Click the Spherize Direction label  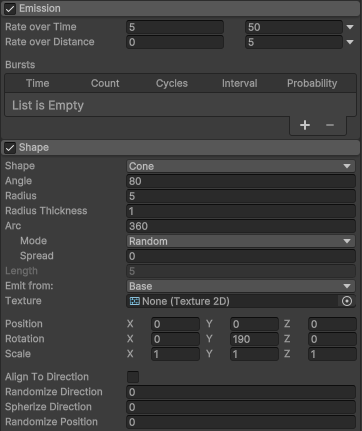coord(48,407)
